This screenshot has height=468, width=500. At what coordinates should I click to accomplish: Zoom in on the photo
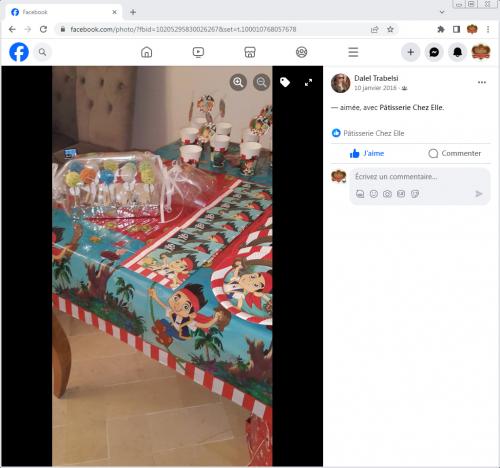pyautogui.click(x=238, y=82)
